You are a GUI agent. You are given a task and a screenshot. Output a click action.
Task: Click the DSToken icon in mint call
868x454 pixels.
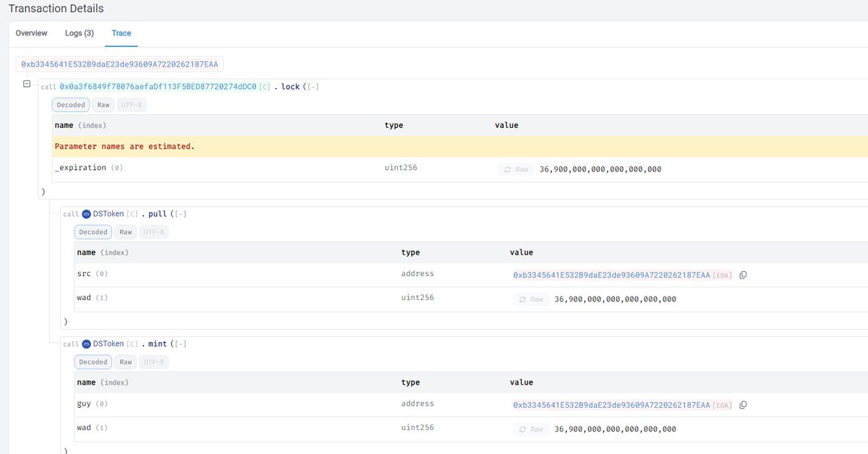[x=86, y=343]
